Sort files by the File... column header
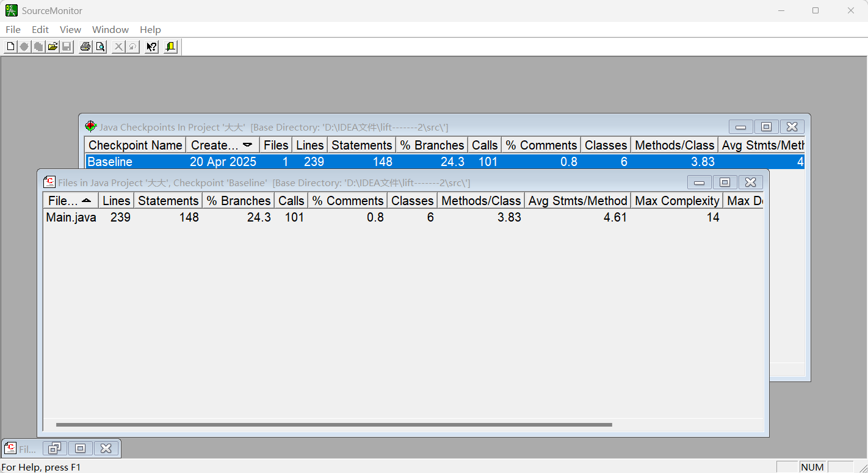 tap(71, 201)
